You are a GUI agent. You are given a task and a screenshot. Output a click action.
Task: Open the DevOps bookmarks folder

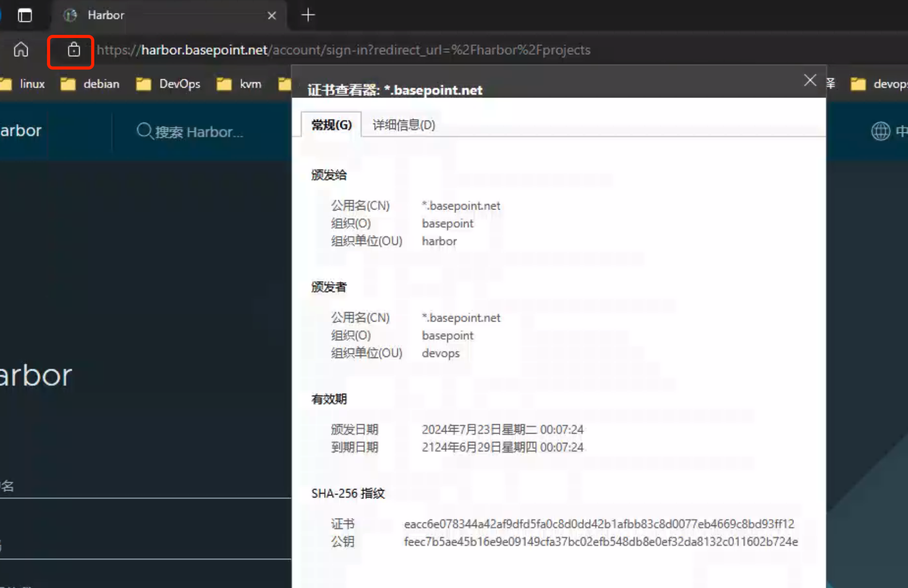pos(168,84)
